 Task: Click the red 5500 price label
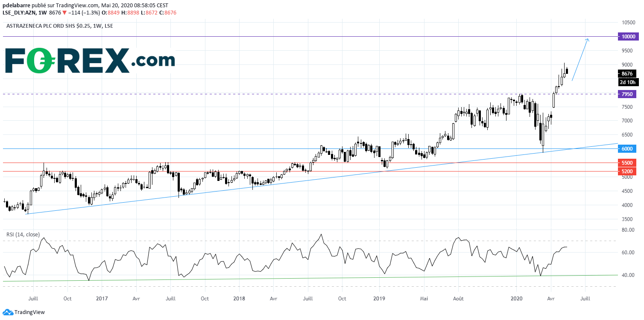click(627, 163)
